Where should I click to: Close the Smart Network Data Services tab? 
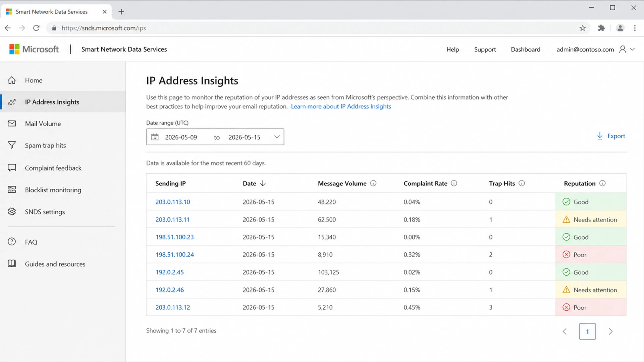point(104,12)
